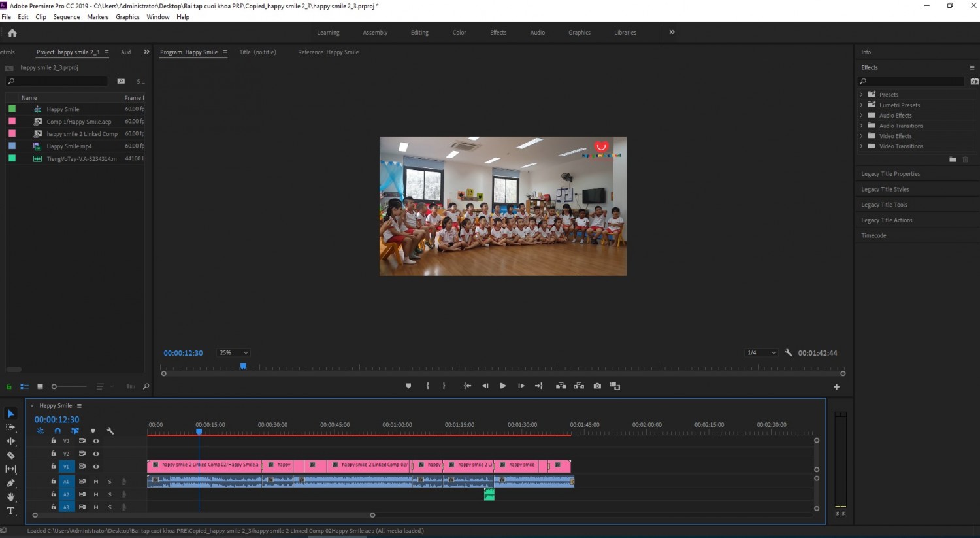Screen dimensions: 980x538
Task: Click the Extract button in Program Monitor
Action: [579, 386]
